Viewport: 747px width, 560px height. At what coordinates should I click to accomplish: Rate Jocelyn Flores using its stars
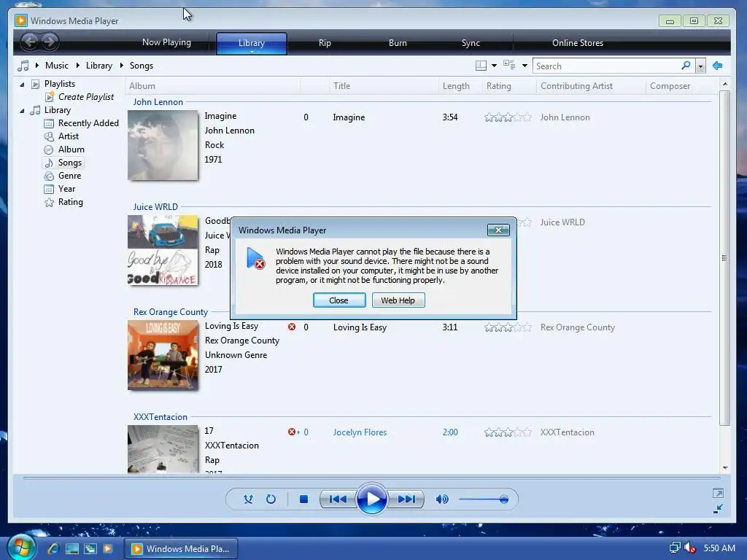click(x=508, y=432)
